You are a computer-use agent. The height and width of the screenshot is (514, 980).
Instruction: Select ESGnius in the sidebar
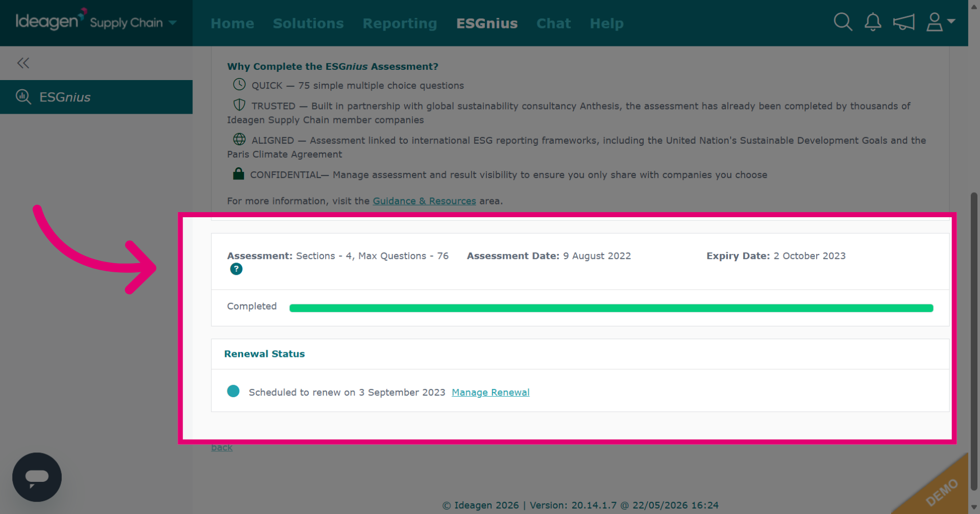[96, 97]
